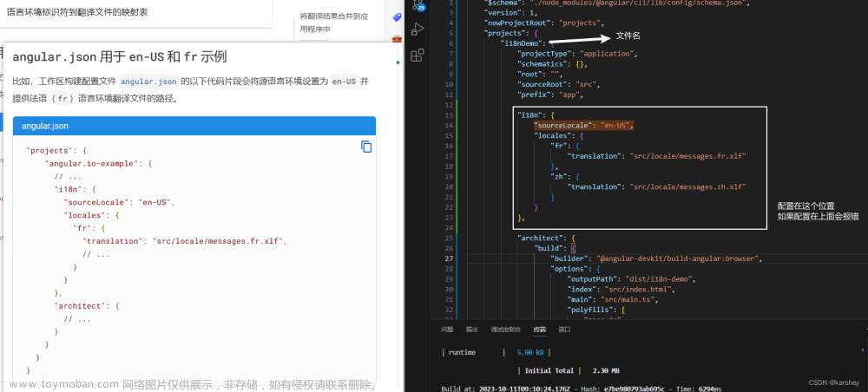Open the Extensions view in VS Code

[x=418, y=55]
